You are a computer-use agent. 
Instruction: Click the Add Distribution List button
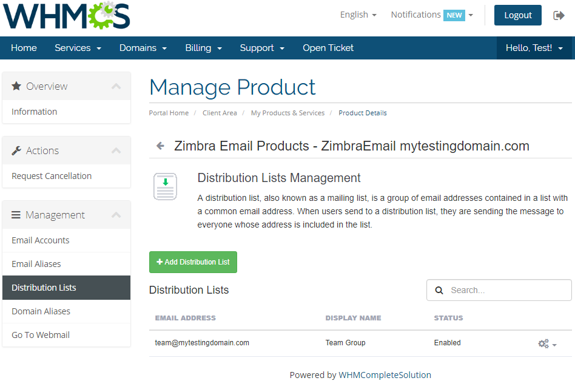[x=193, y=262]
